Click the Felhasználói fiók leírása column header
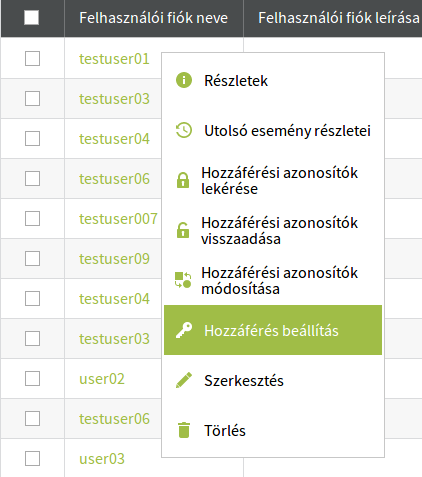Viewport: 422px width, 477px height. 339,18
